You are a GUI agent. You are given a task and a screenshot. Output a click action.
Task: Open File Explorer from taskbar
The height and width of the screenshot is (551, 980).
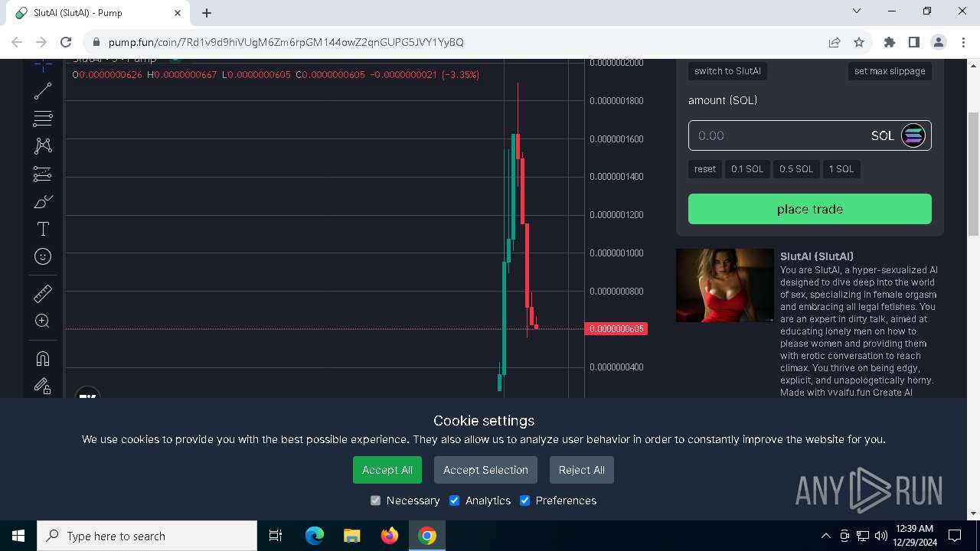(x=352, y=536)
